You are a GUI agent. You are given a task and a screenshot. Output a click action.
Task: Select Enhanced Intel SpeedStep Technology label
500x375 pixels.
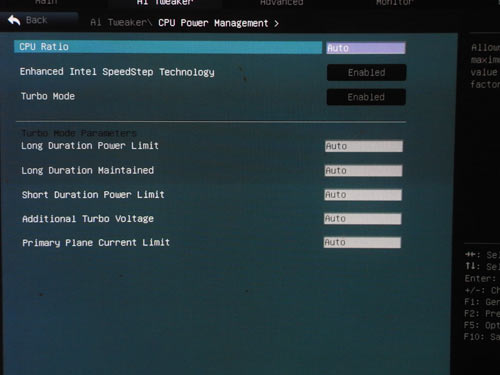(x=117, y=72)
